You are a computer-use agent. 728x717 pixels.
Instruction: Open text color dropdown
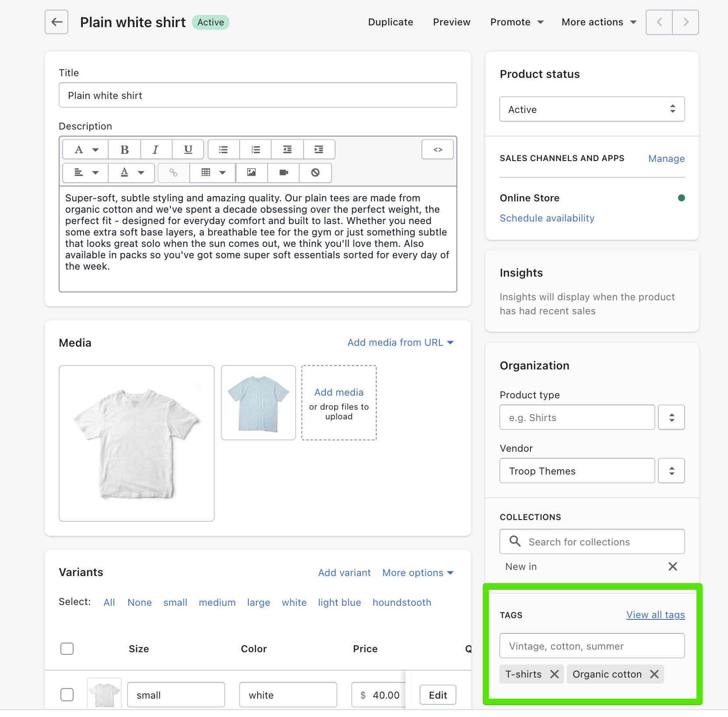tap(132, 172)
